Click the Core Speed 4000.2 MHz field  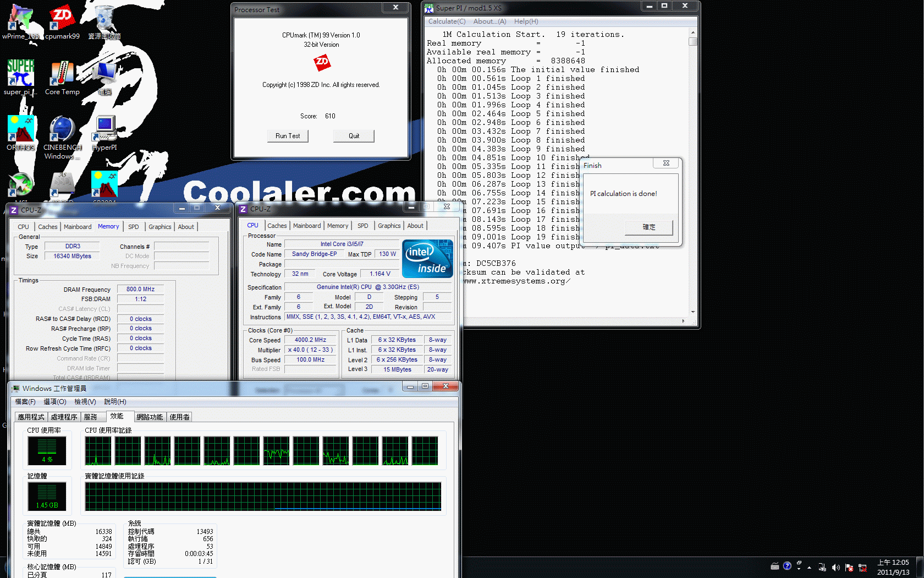[310, 340]
